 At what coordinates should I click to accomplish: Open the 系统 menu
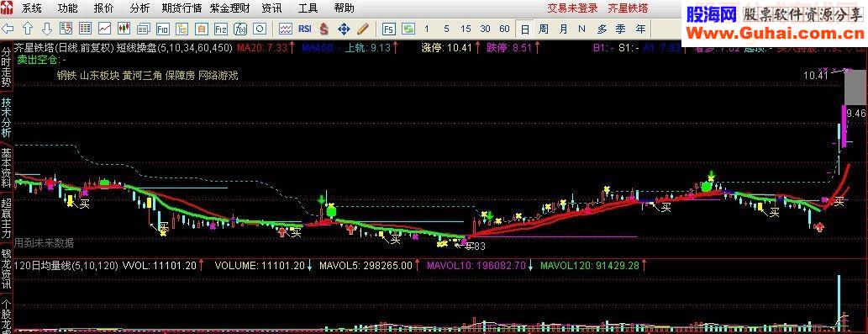[32, 8]
